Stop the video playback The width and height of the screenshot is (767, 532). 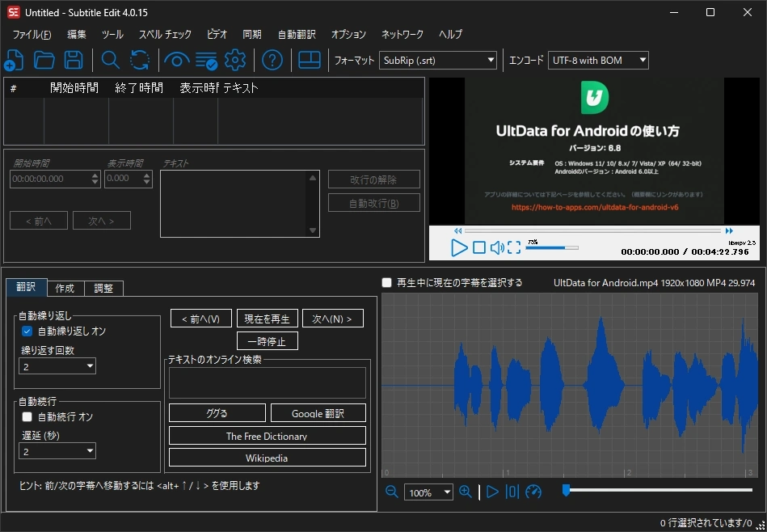point(479,247)
